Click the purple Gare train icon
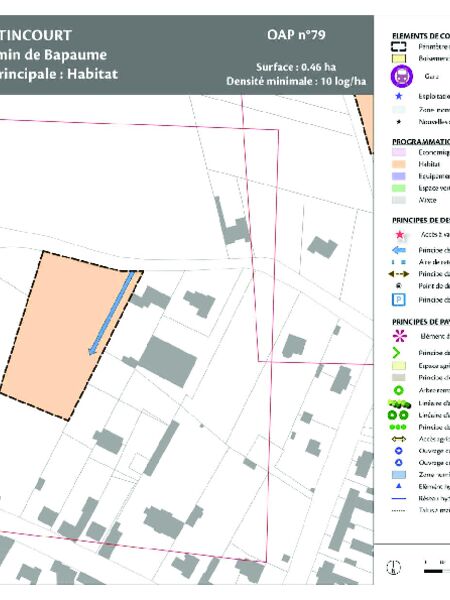This screenshot has height=600, width=450. tap(402, 76)
